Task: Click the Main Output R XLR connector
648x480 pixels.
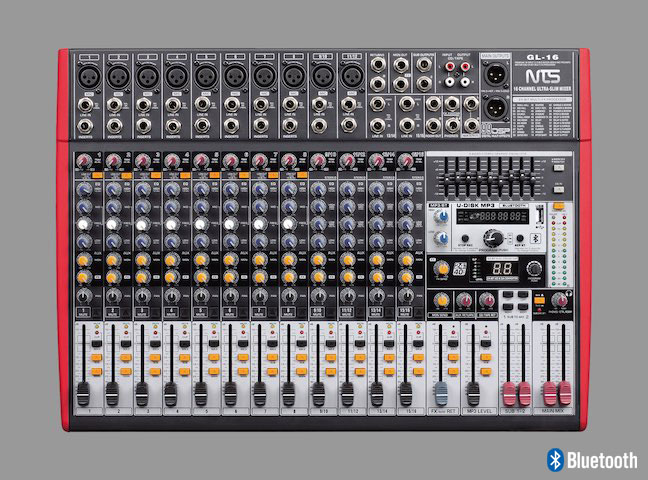Action: pyautogui.click(x=496, y=107)
